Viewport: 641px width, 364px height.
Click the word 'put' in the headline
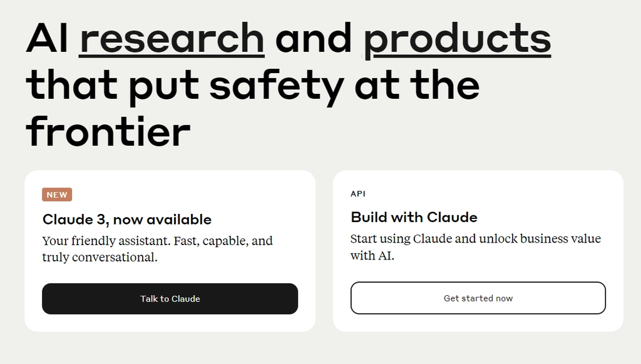coord(164,86)
